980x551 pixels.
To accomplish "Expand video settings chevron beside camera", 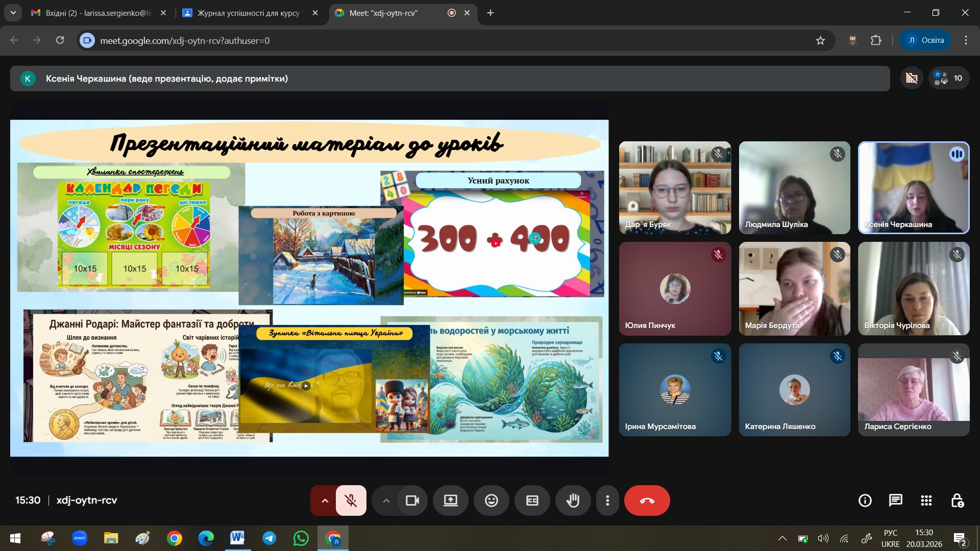I will click(386, 500).
